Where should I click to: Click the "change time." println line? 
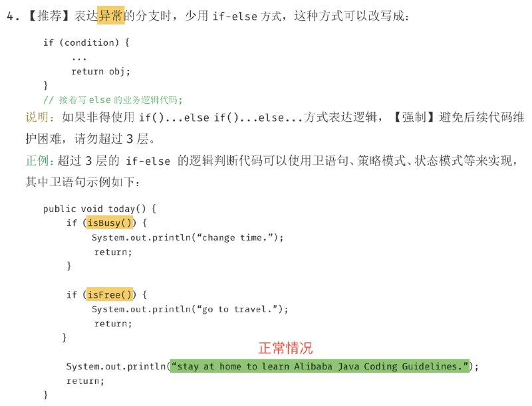coord(188,237)
